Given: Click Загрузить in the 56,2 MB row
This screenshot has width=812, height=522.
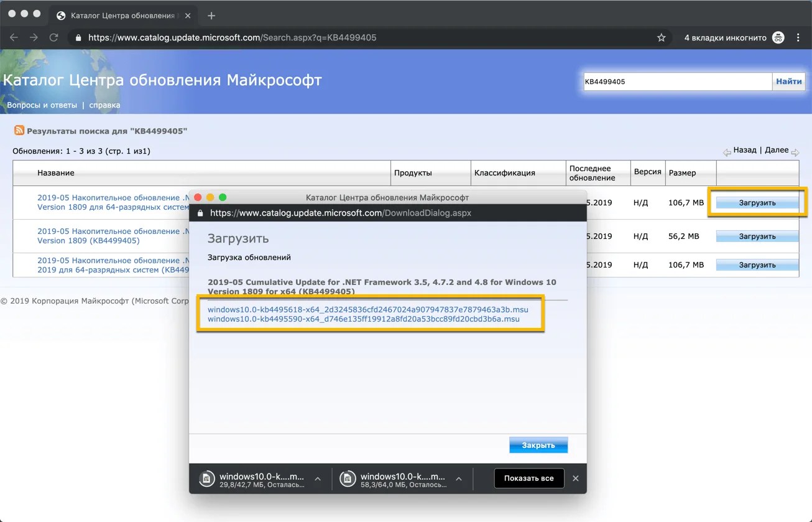Looking at the screenshot, I should coord(757,236).
